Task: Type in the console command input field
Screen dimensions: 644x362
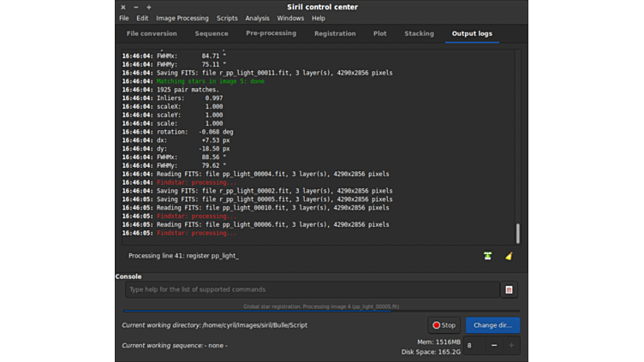Action: (x=312, y=290)
